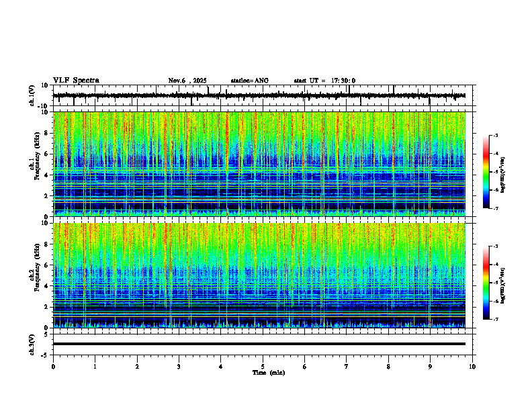Click the "station=ANG" header label
Screen dimensions: 532x411
(249, 81)
